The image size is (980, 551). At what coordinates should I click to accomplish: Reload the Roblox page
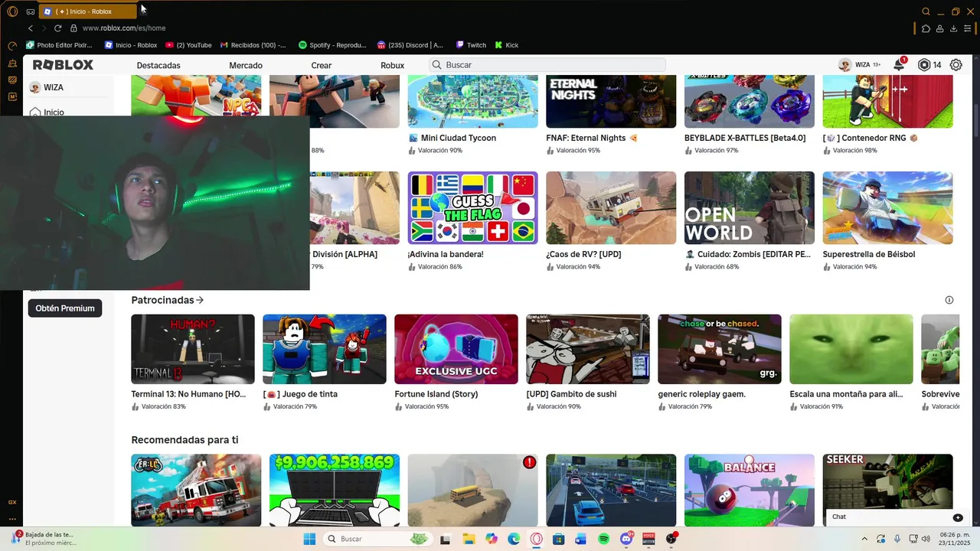[57, 28]
